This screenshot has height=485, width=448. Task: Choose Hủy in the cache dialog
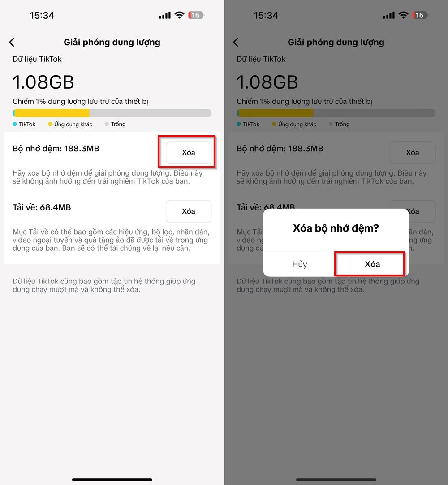tap(299, 264)
